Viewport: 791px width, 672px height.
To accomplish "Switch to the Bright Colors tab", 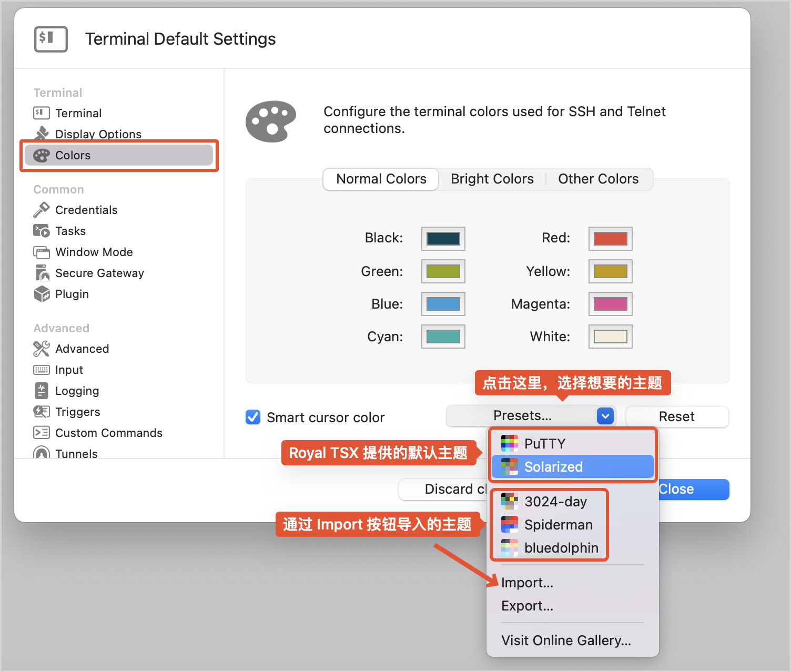I will pyautogui.click(x=492, y=179).
